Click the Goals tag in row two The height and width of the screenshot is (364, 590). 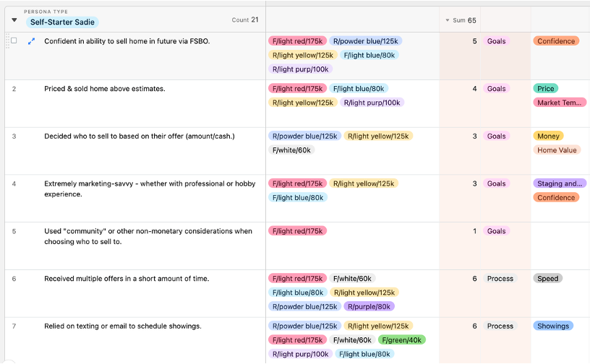click(496, 88)
